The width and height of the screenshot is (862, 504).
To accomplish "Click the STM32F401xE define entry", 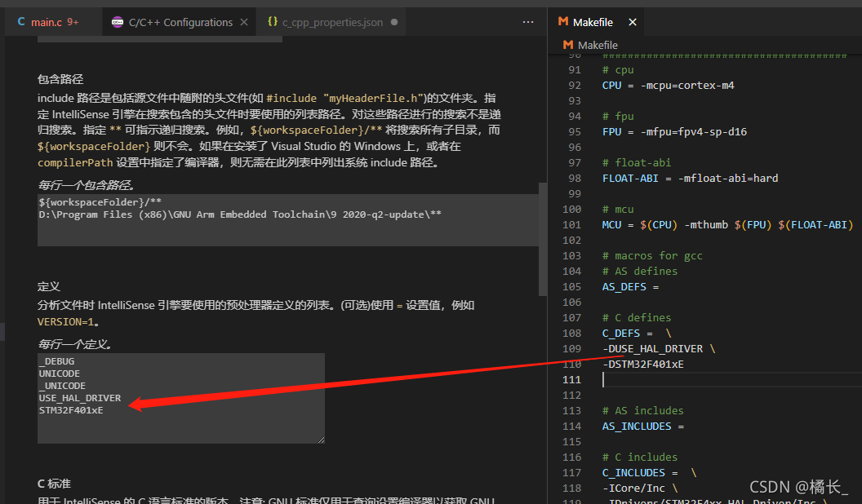I will 71,410.
